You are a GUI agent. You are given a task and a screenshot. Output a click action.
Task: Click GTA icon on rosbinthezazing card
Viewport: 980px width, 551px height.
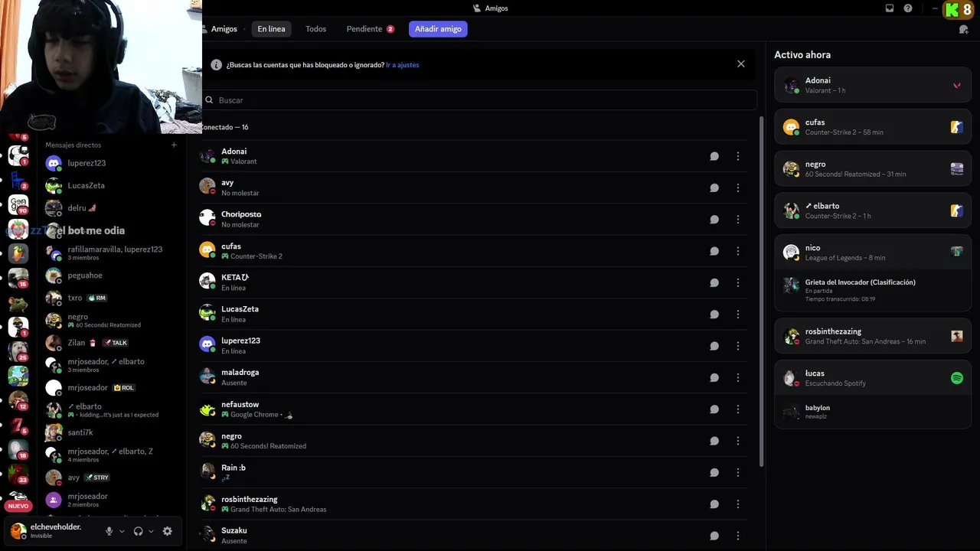[957, 336]
